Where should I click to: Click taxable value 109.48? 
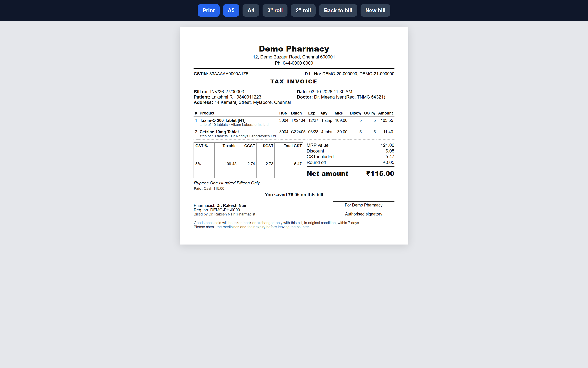[230, 164]
